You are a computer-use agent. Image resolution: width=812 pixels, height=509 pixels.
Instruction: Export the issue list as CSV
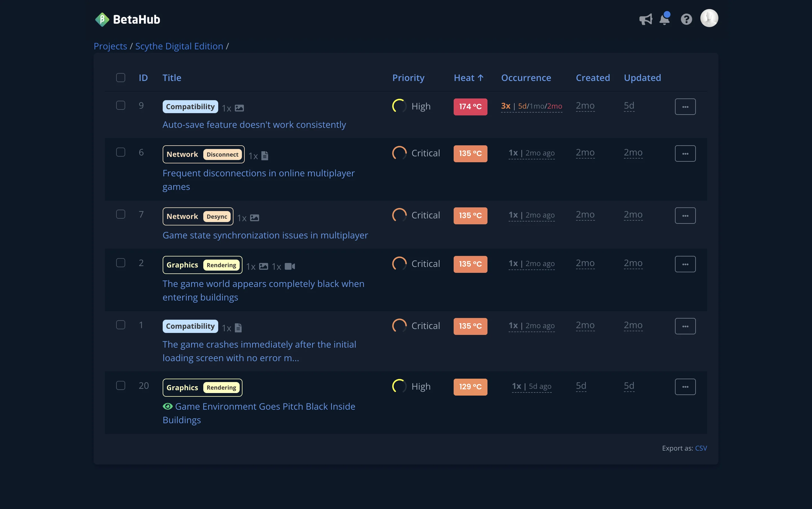(x=701, y=448)
